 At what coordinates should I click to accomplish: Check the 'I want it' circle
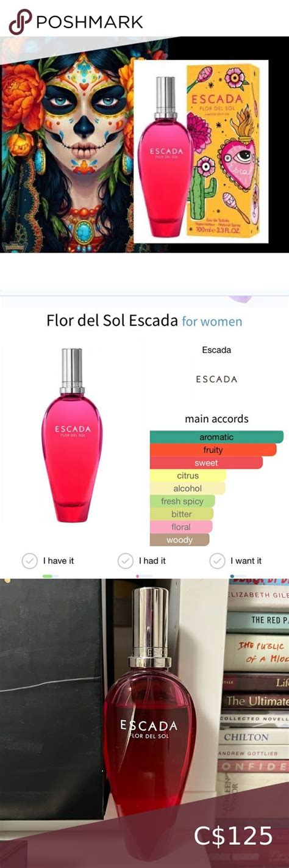tap(217, 560)
